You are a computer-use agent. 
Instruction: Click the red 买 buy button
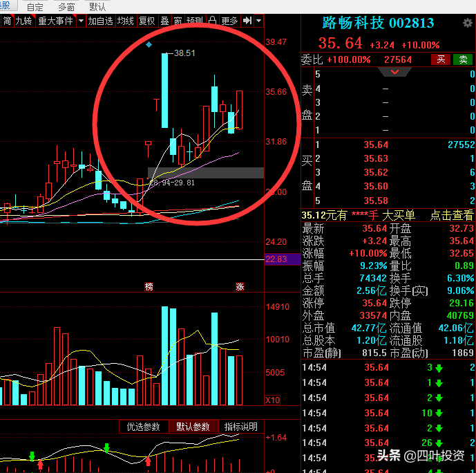click(x=441, y=59)
